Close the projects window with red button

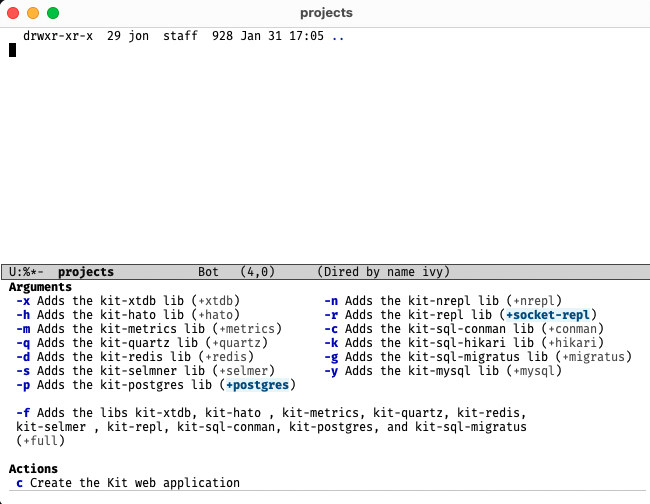tap(13, 13)
